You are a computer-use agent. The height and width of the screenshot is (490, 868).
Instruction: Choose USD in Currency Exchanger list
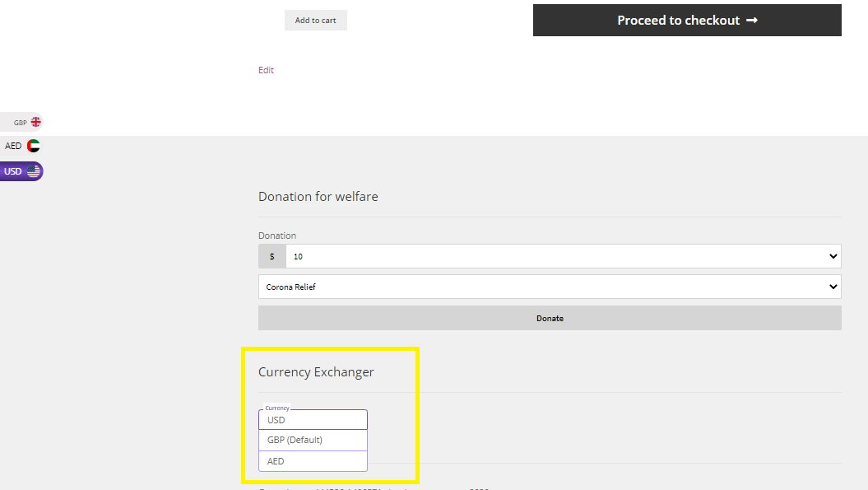[x=313, y=420]
